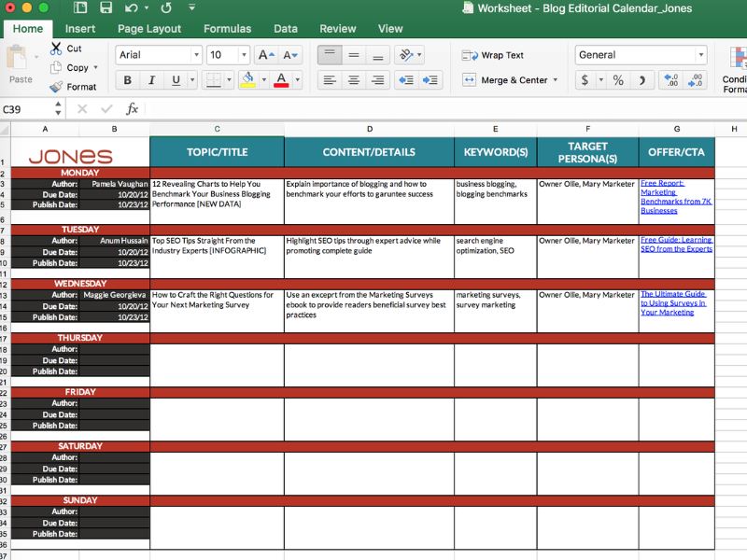
Task: Click the cancel X in formula bar
Action: pos(82,109)
